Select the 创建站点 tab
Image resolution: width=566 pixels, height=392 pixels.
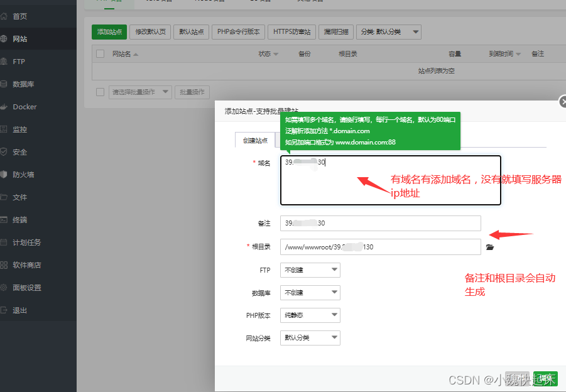[255, 141]
